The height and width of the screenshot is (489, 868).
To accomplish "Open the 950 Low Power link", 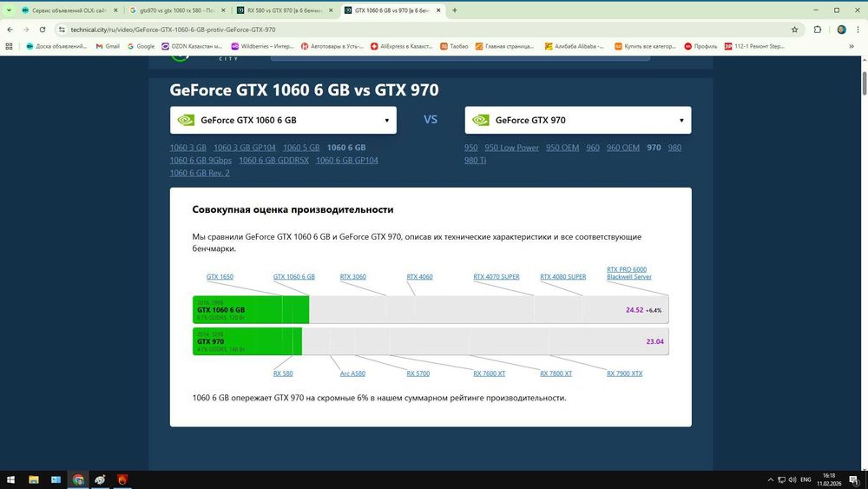I will pos(511,148).
